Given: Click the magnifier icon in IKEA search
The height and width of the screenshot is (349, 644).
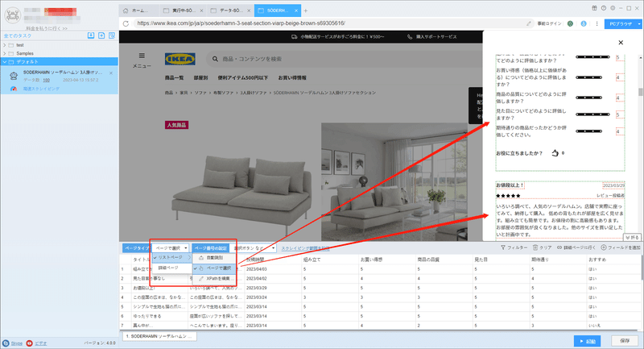Looking at the screenshot, I should [215, 59].
